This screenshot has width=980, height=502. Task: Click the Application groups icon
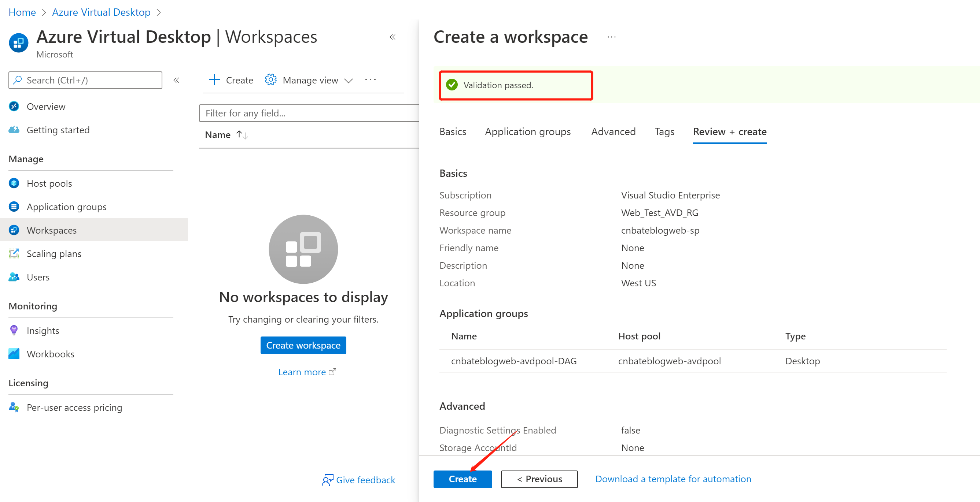point(14,207)
